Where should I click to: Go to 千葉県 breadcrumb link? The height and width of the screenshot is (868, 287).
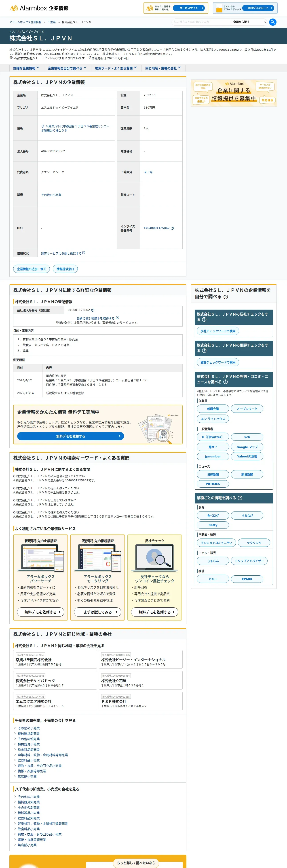click(x=52, y=22)
